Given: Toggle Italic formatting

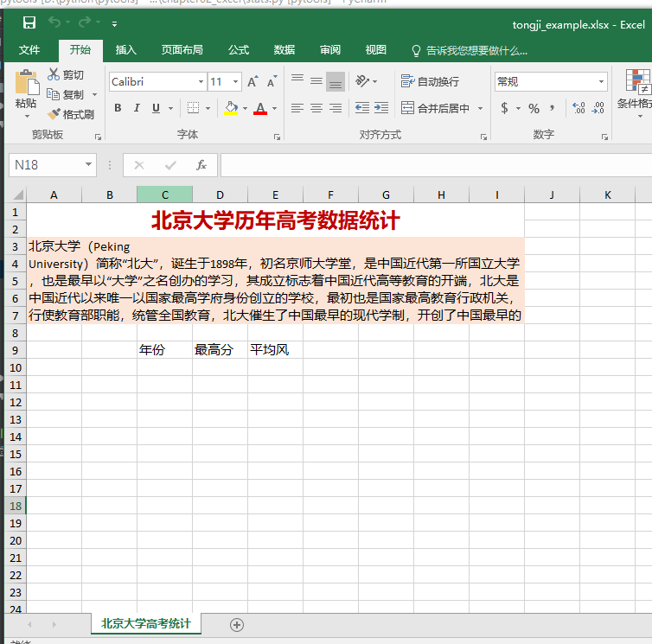Looking at the screenshot, I should click(x=137, y=108).
